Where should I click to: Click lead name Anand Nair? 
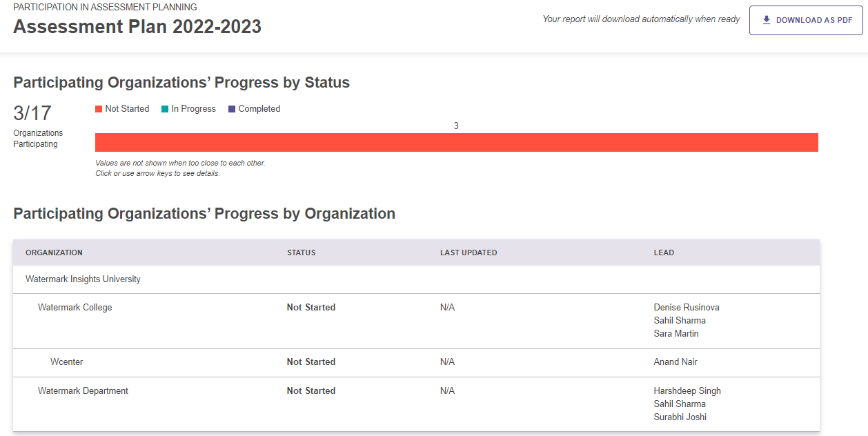(x=675, y=362)
